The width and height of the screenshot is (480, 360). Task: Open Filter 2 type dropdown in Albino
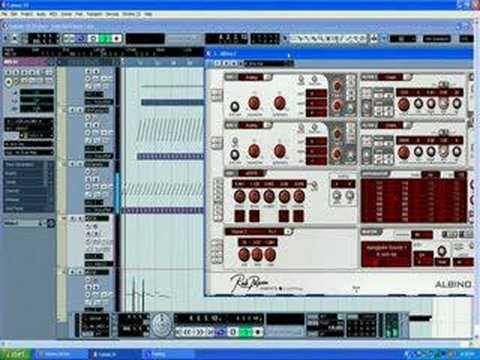coord(391,125)
